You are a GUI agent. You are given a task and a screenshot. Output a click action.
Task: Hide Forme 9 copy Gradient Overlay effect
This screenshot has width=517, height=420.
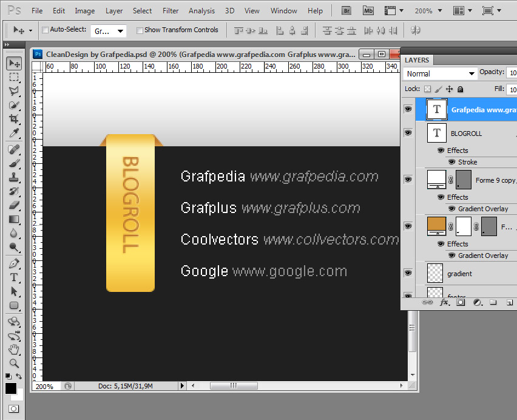(x=452, y=209)
